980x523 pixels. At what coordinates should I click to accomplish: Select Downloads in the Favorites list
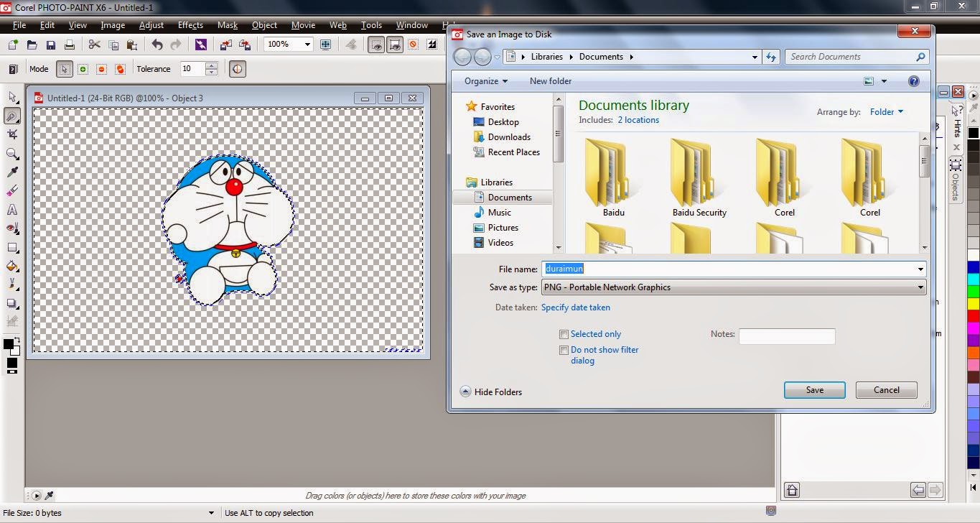509,137
